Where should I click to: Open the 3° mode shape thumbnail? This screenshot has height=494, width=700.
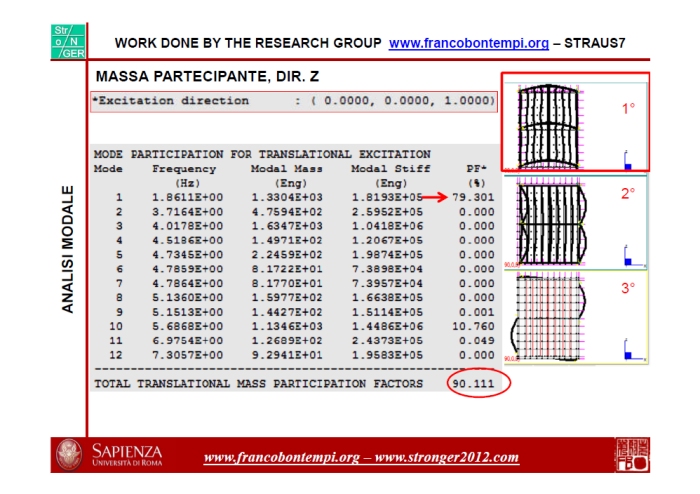point(575,318)
